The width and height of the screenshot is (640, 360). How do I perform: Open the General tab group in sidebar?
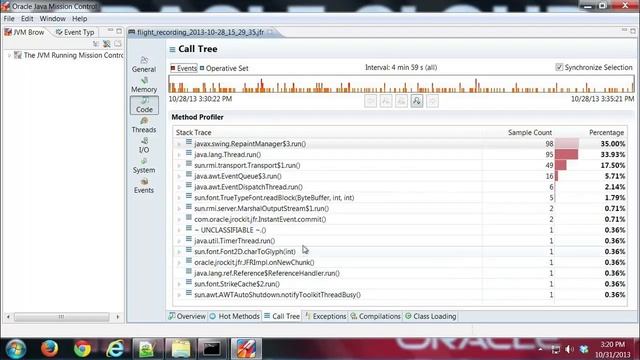144,65
